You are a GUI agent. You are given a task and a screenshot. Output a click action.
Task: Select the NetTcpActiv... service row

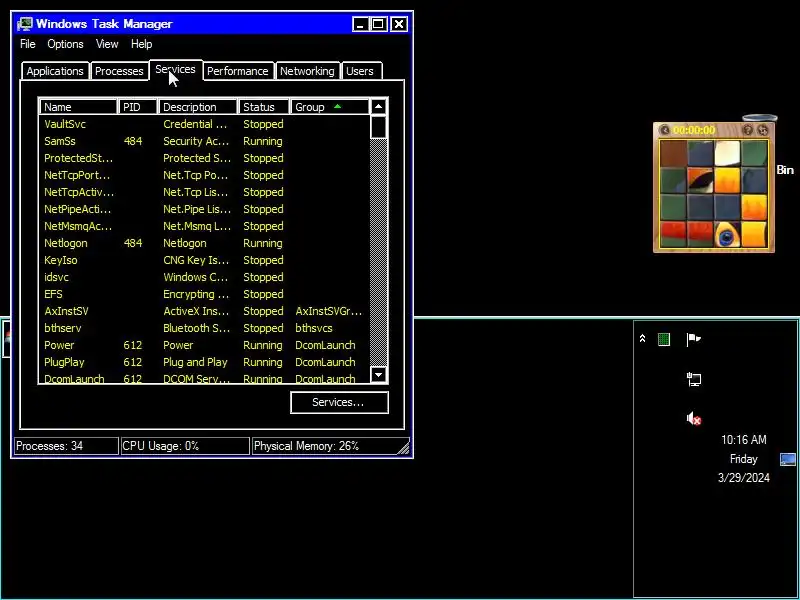pyautogui.click(x=204, y=192)
